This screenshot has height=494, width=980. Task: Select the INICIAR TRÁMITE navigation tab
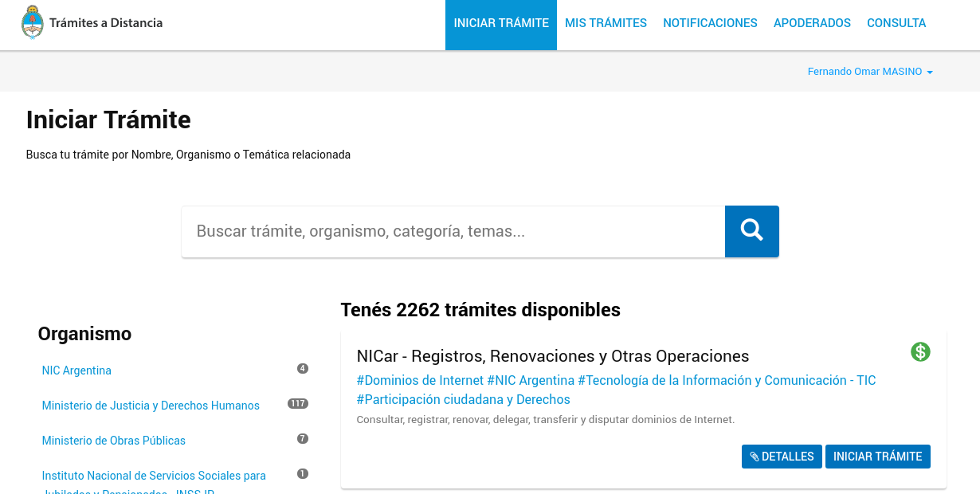click(x=500, y=23)
